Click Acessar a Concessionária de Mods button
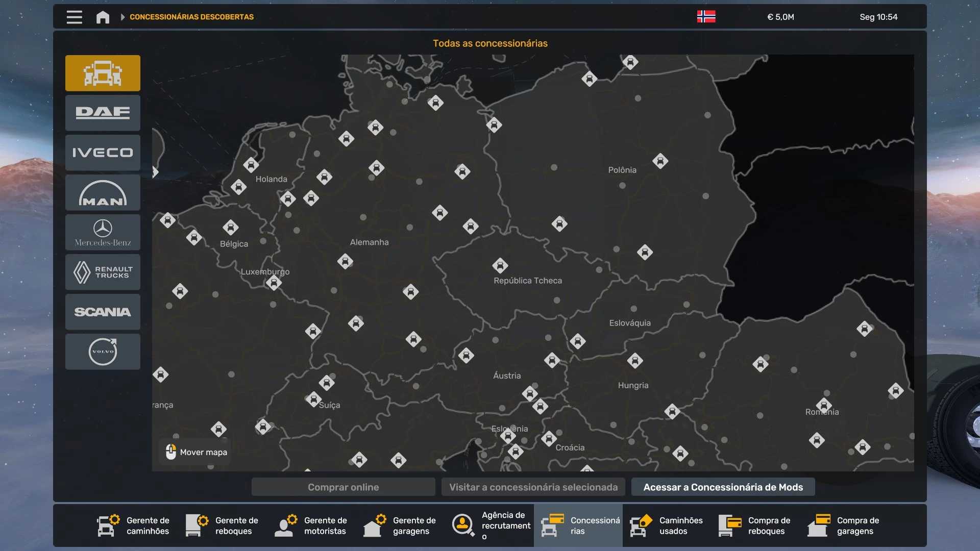This screenshot has height=551, width=980. tap(723, 487)
